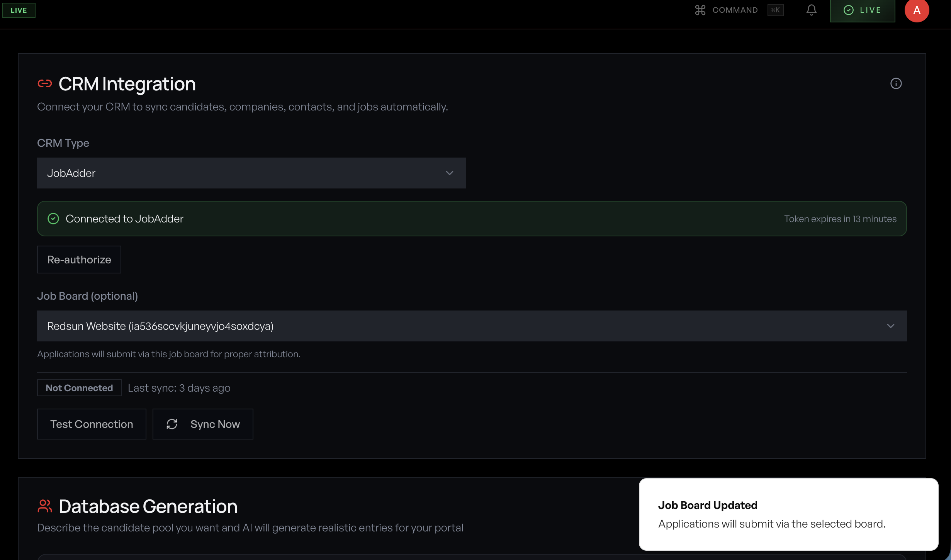Click the notification bell icon
951x560 pixels.
coord(811,10)
